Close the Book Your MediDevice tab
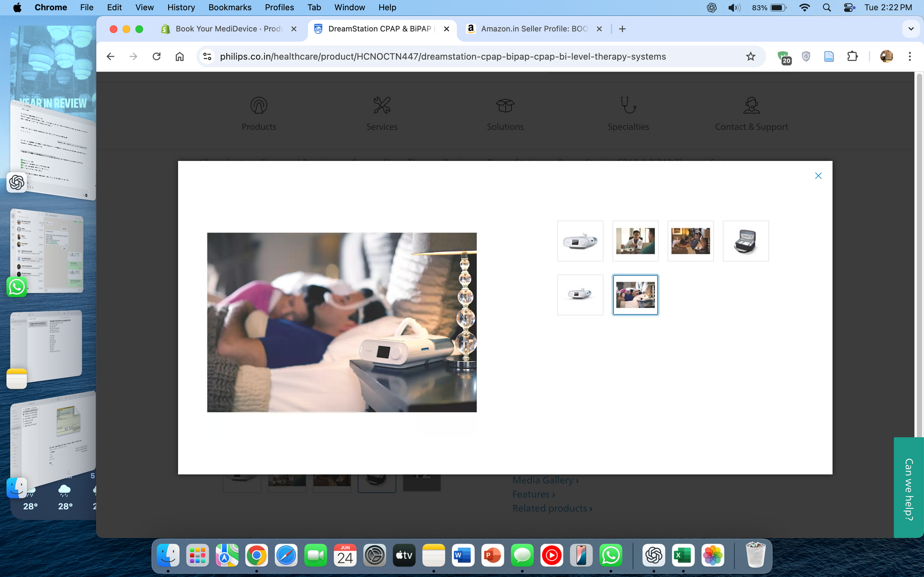Image resolution: width=924 pixels, height=577 pixels. [294, 29]
